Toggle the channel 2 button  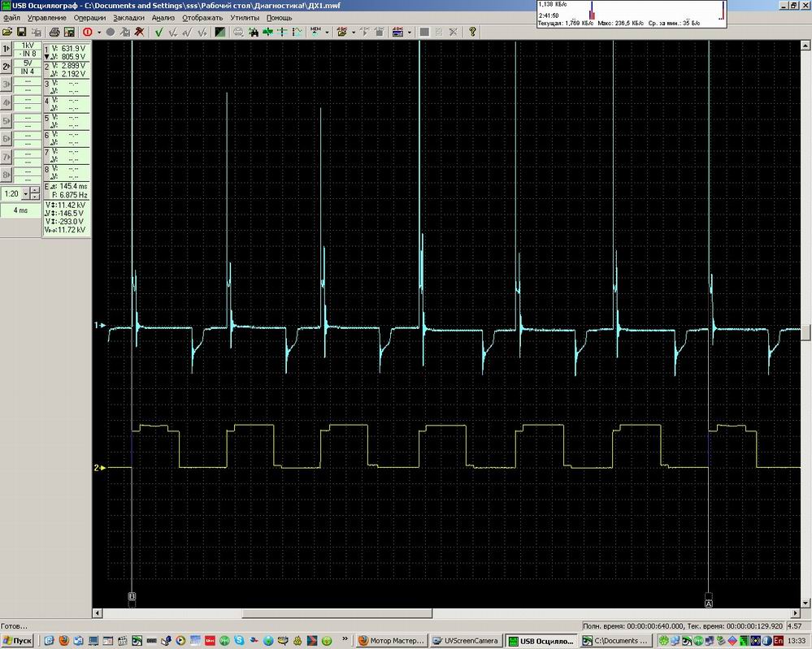coord(7,66)
